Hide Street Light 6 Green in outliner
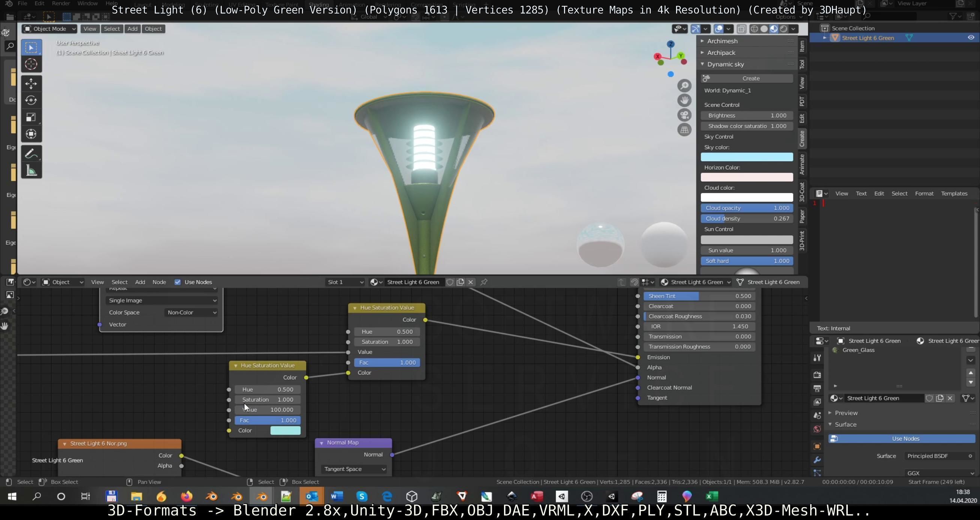 point(971,38)
